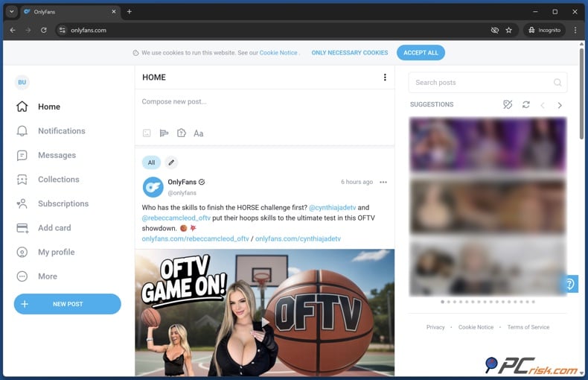Open the @cynthiajadetv mention link

[332, 208]
